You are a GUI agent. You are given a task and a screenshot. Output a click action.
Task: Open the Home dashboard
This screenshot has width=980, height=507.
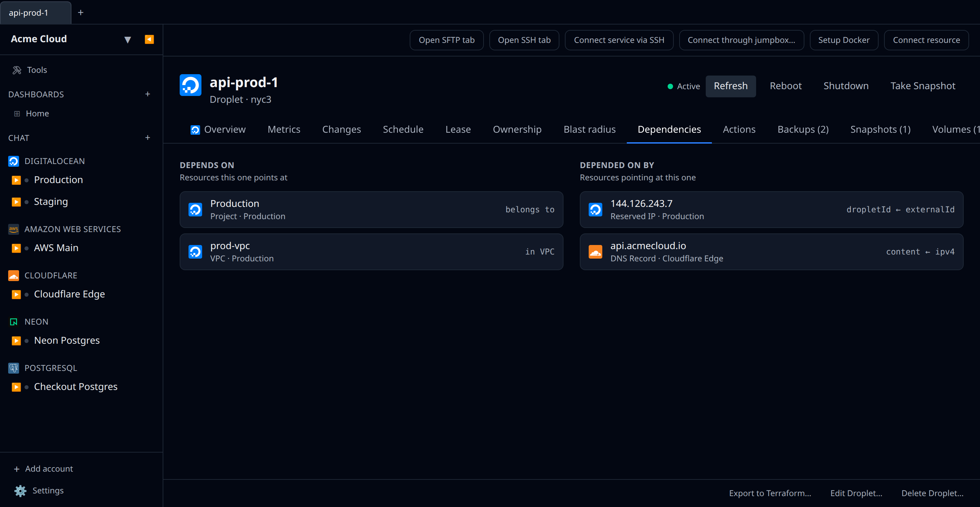37,113
